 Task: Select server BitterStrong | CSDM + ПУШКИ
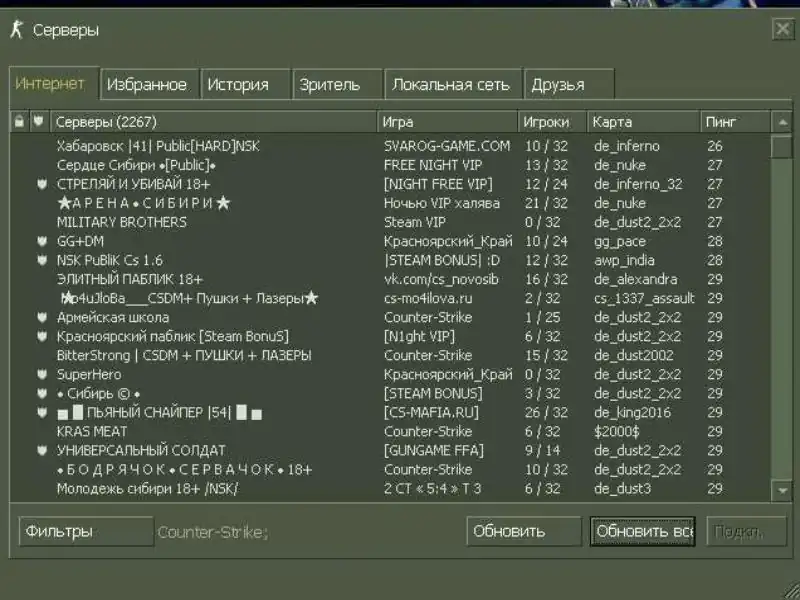pos(391,355)
